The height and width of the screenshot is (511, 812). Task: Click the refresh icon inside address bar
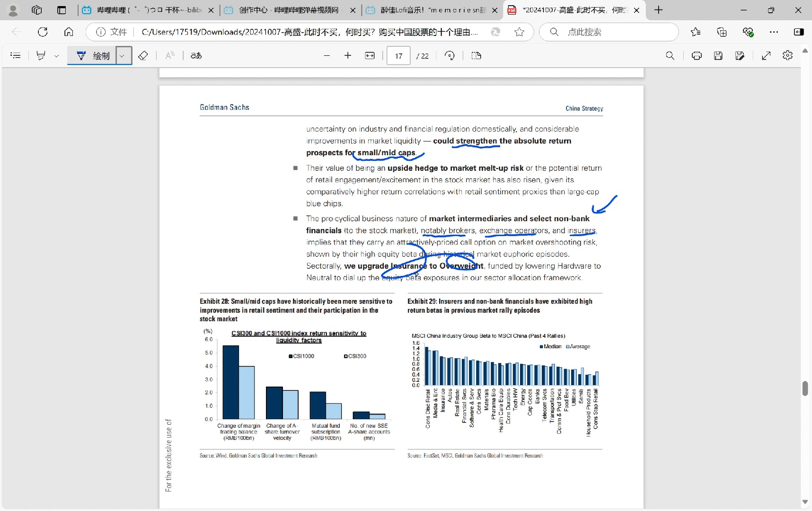click(495, 32)
